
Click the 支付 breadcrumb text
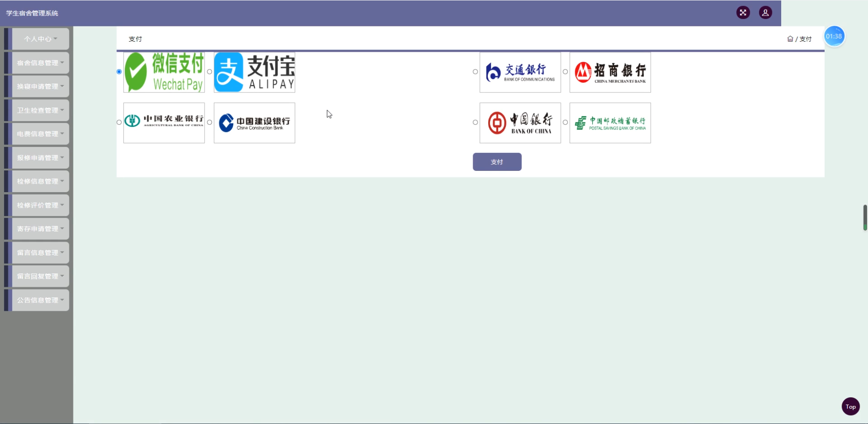[x=806, y=39]
